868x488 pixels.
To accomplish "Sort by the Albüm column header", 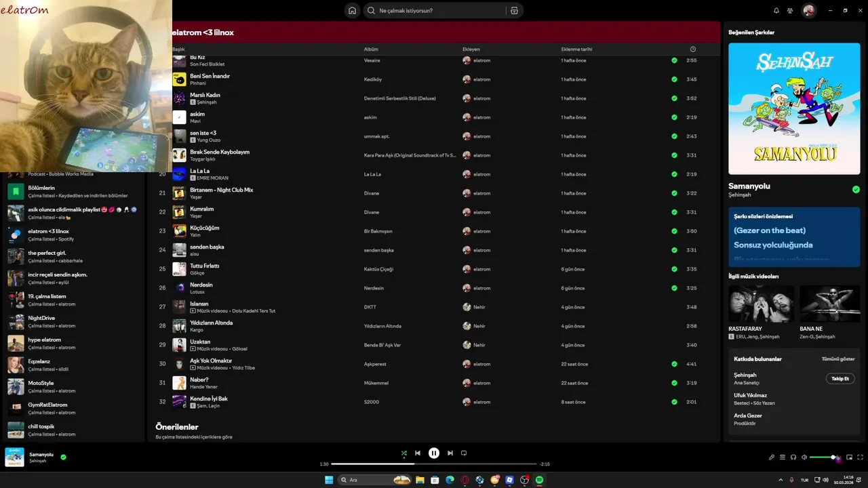I will coord(371,49).
